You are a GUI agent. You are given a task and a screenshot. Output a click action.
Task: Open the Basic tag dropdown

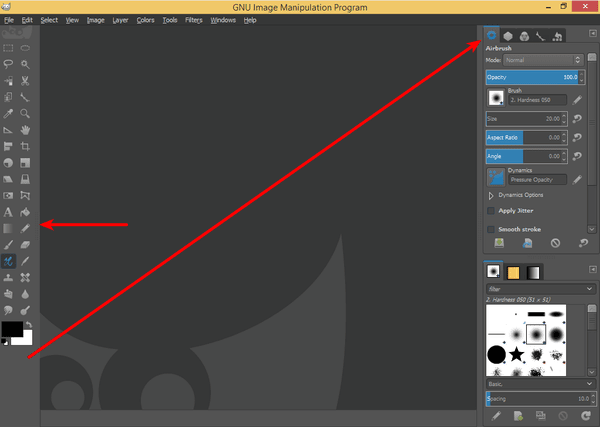coord(541,384)
